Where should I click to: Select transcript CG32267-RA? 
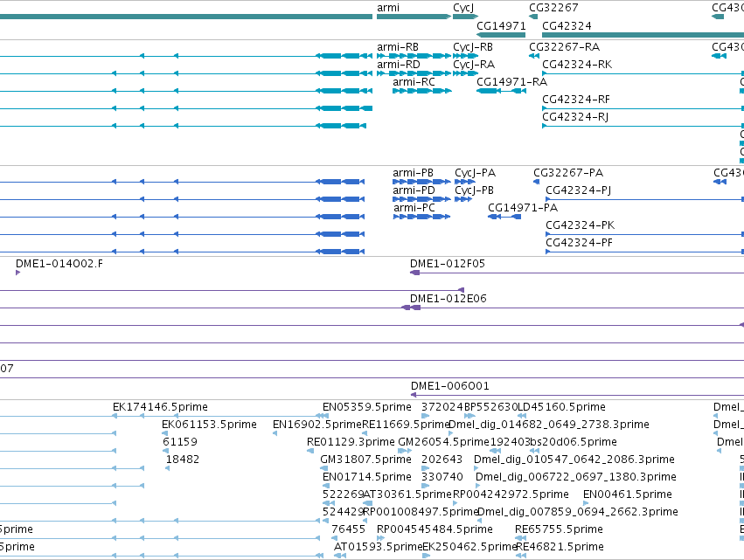click(534, 56)
